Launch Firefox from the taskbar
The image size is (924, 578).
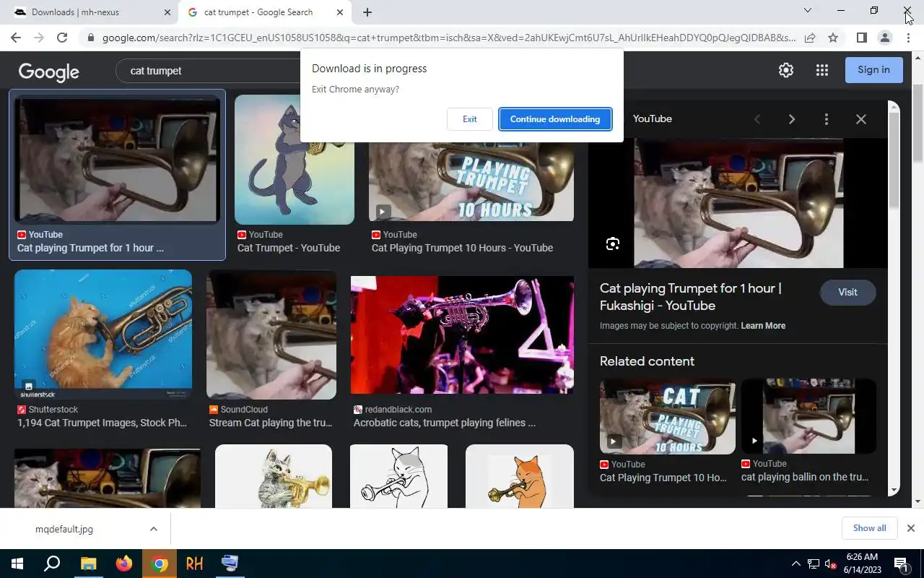click(x=124, y=564)
